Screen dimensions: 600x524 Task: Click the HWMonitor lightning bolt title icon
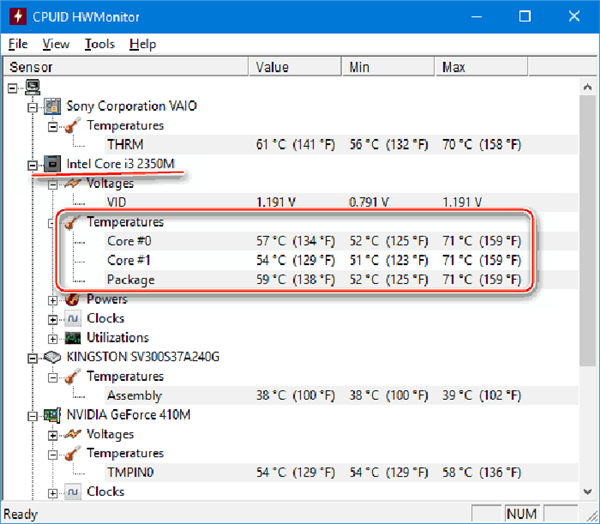pos(18,16)
